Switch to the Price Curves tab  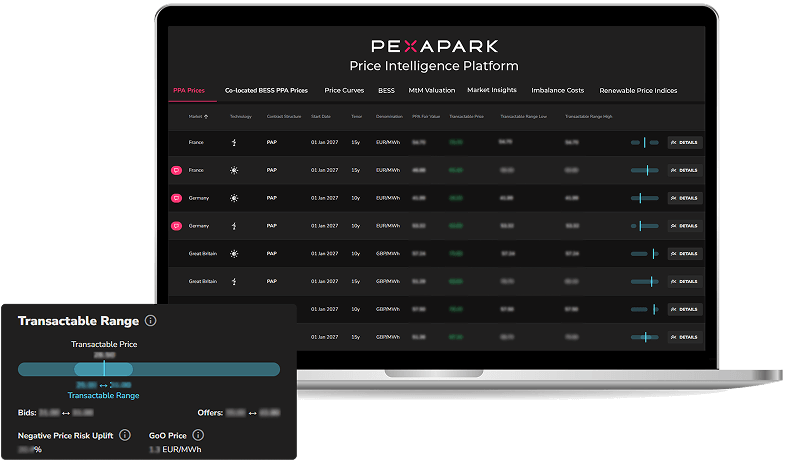[x=344, y=91]
